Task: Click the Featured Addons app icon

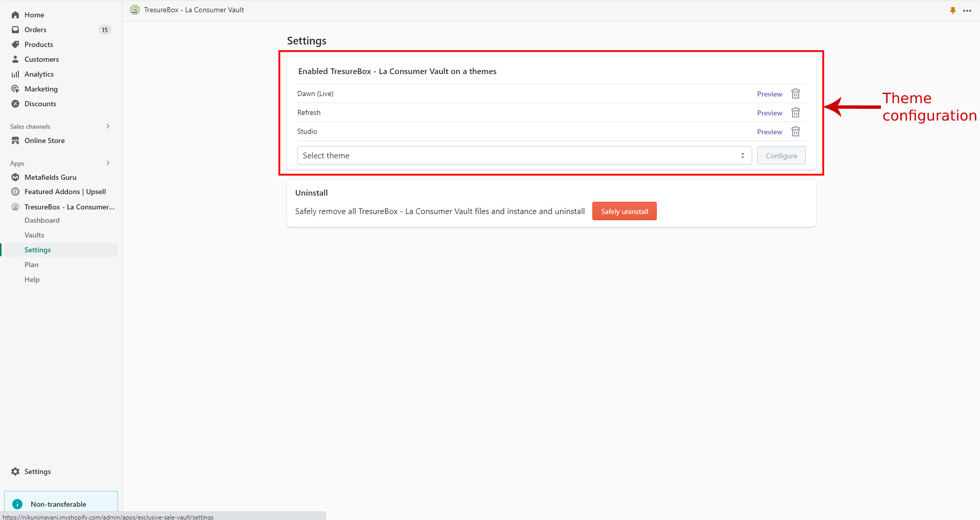Action: pyautogui.click(x=15, y=192)
